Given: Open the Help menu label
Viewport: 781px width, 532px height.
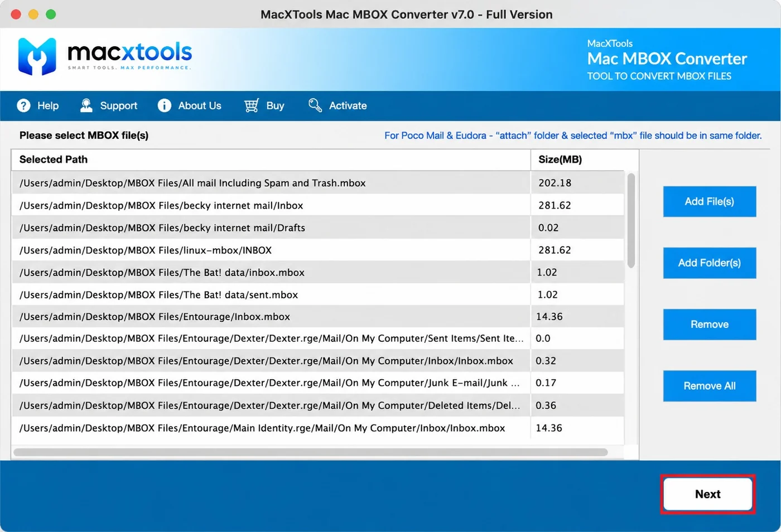Looking at the screenshot, I should [48, 105].
